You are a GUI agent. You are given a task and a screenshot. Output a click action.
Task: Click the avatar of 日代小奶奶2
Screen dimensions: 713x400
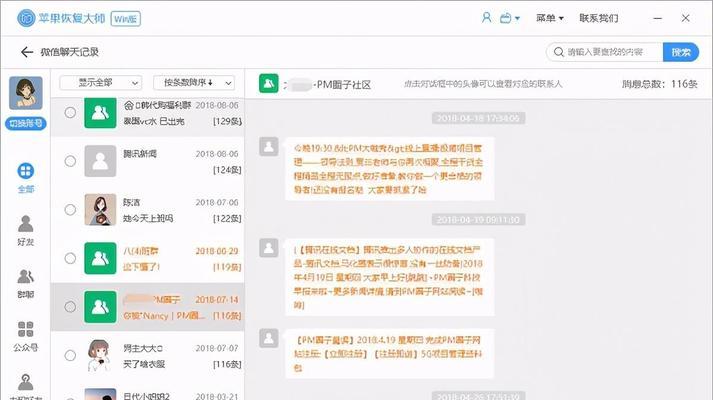(100, 395)
